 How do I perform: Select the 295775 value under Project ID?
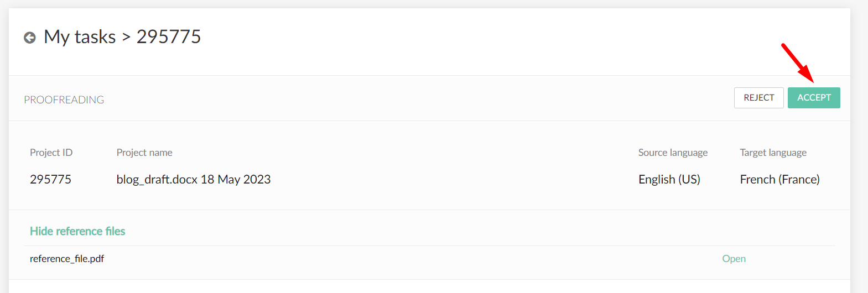(50, 180)
